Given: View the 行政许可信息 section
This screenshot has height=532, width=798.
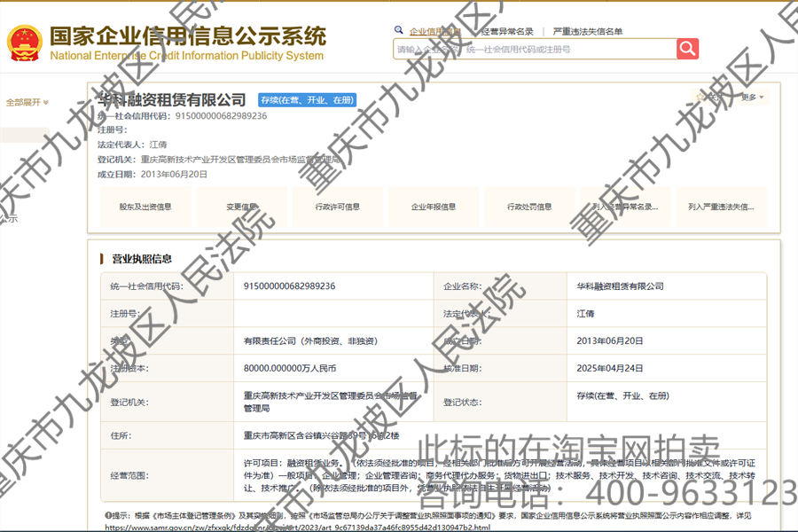Looking at the screenshot, I should coord(338,207).
